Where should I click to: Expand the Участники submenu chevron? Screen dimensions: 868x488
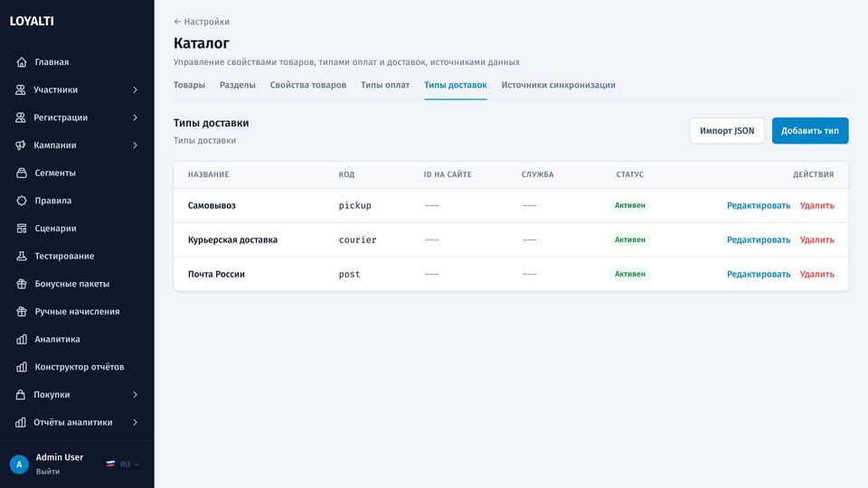(135, 89)
